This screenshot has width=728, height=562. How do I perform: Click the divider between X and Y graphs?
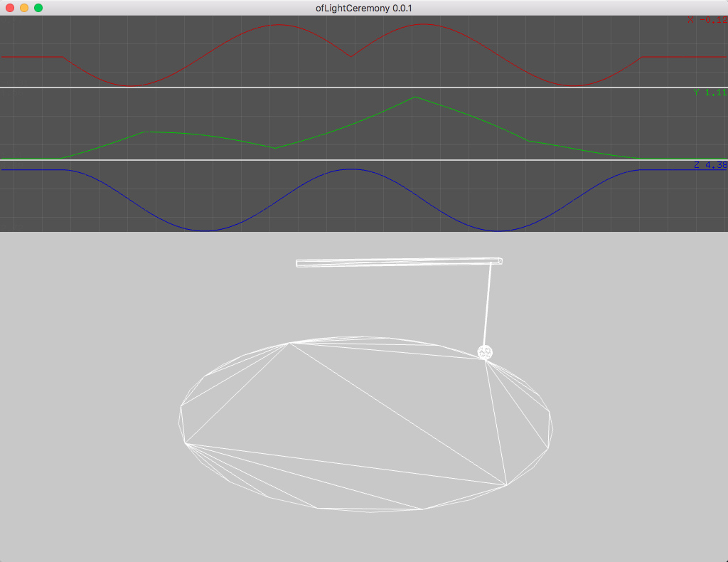pyautogui.click(x=364, y=88)
